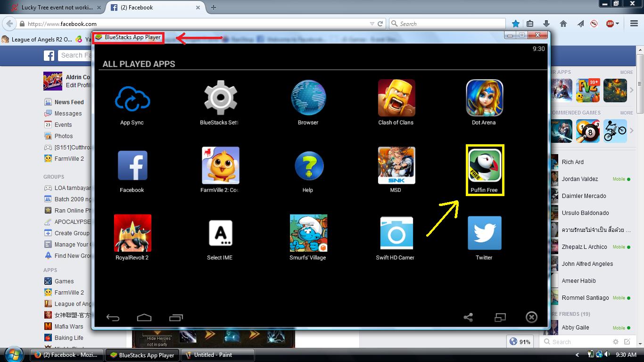
Task: Toggle BlueStacks full screen mode icon
Action: pyautogui.click(x=500, y=317)
